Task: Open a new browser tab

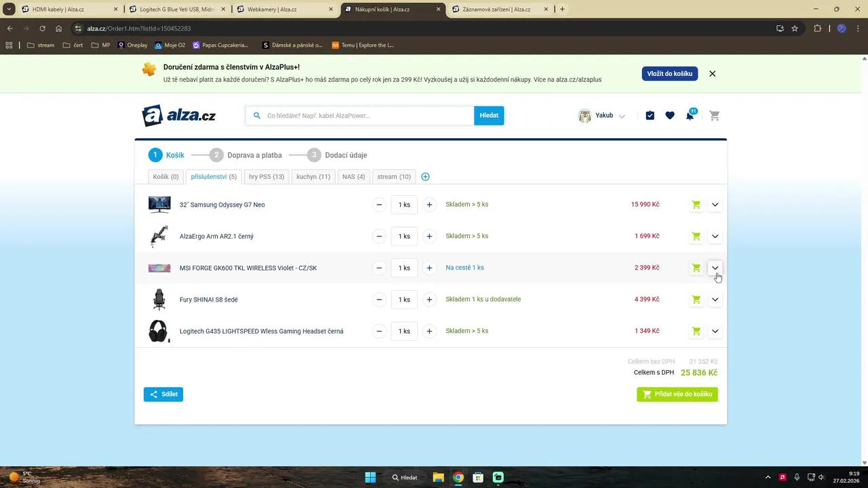Action: tap(562, 9)
